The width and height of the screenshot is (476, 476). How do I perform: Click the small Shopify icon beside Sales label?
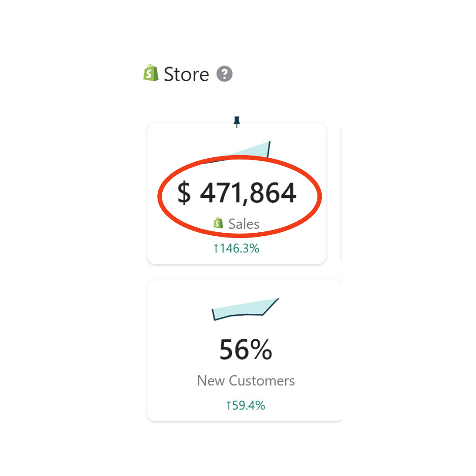pyautogui.click(x=218, y=223)
